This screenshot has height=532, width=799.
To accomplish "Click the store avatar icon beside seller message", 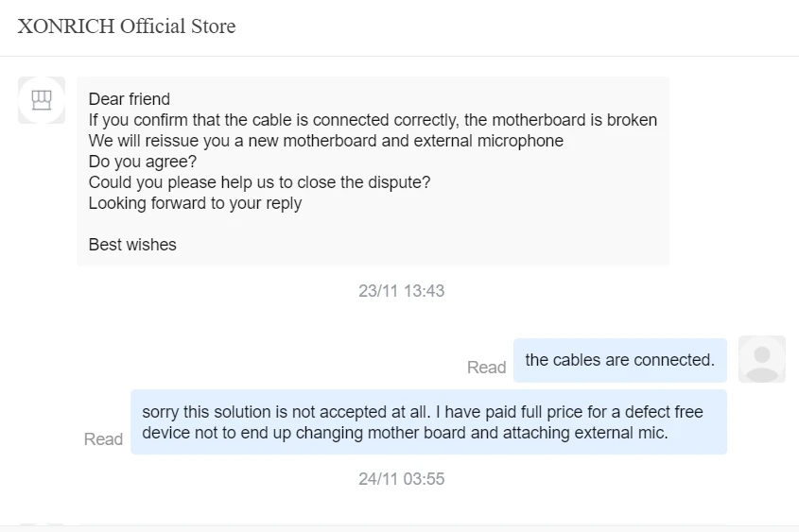I will click(42, 100).
